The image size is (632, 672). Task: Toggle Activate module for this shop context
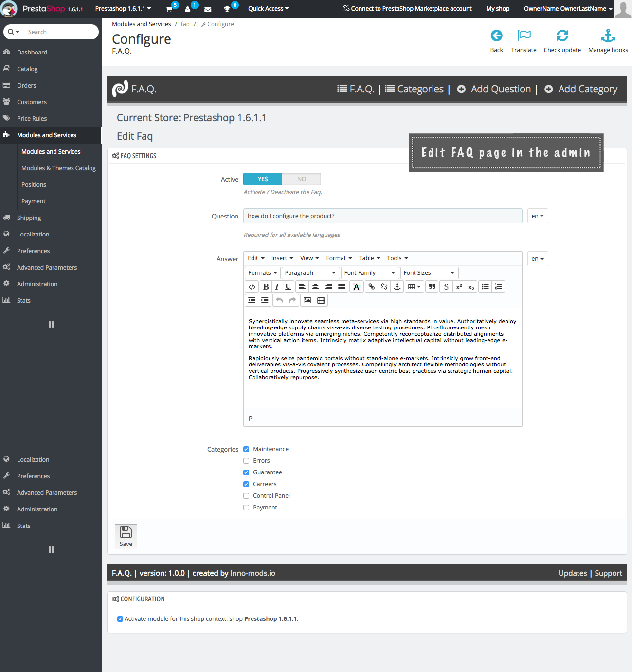click(x=120, y=619)
